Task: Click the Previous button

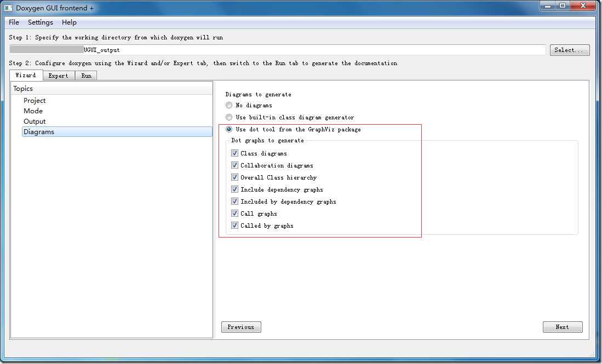Action: 241,327
